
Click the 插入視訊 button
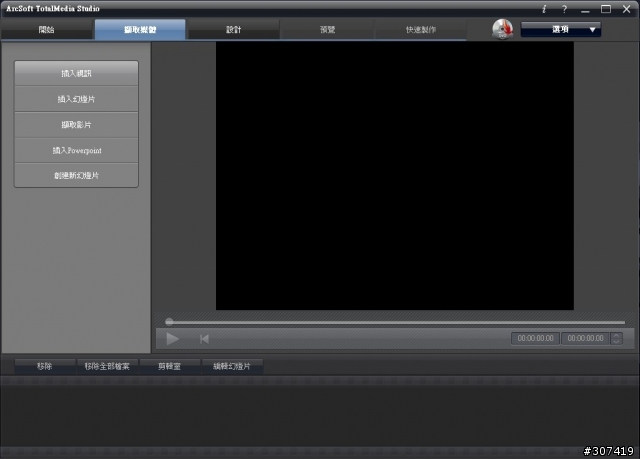[76, 73]
